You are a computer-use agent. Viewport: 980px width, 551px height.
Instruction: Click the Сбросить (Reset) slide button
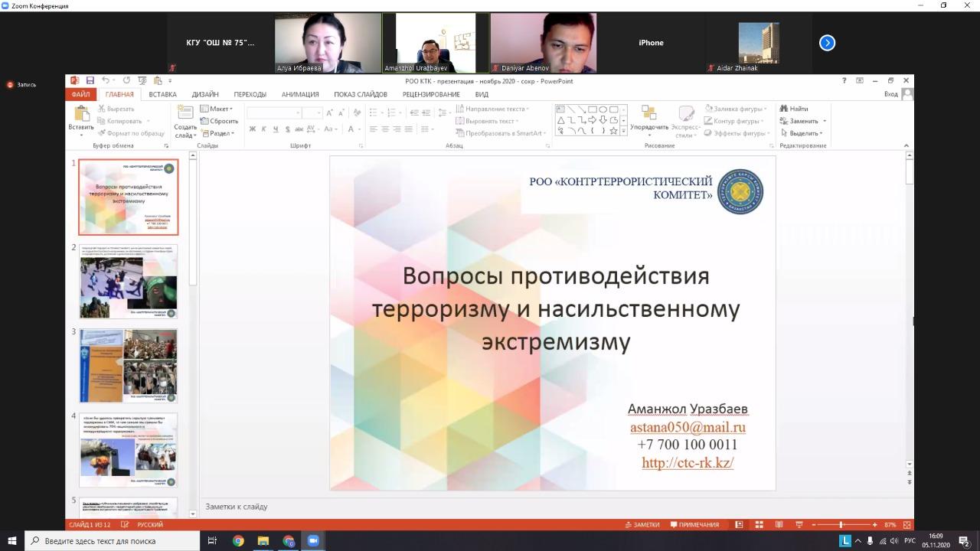[x=219, y=121]
